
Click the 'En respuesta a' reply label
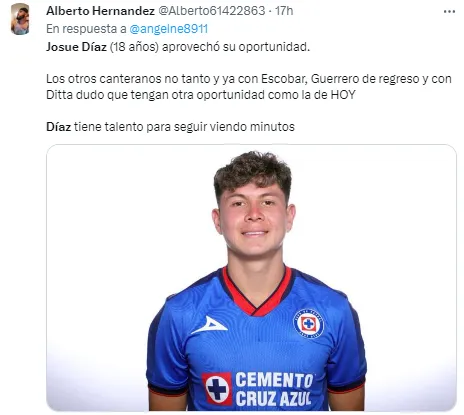86,29
